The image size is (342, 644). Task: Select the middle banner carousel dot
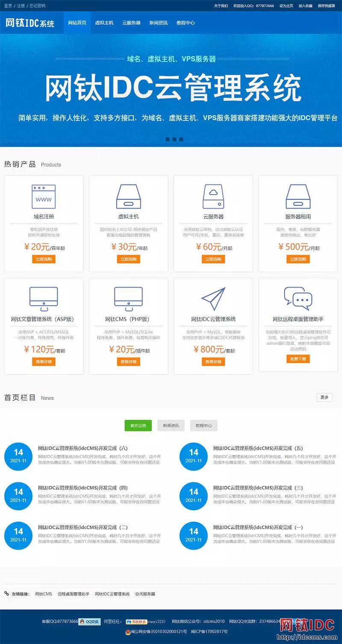(x=174, y=139)
